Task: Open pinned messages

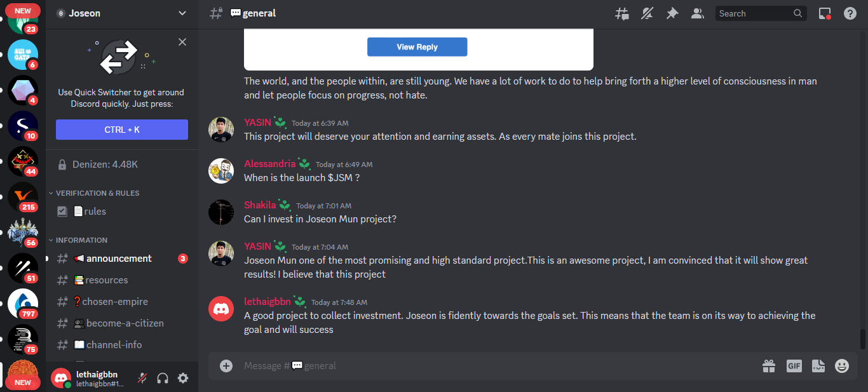Action: pyautogui.click(x=672, y=13)
